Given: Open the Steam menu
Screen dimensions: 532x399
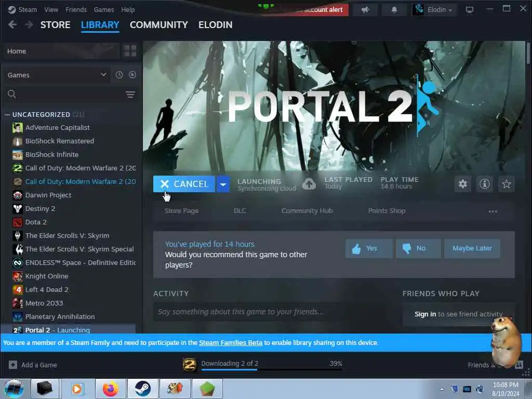Looking at the screenshot, I should tap(28, 9).
